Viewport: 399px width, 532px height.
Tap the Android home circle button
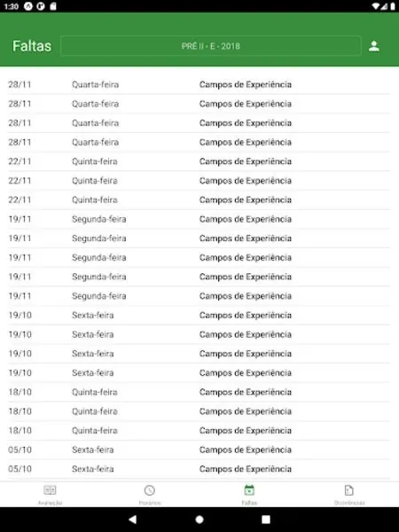click(199, 520)
